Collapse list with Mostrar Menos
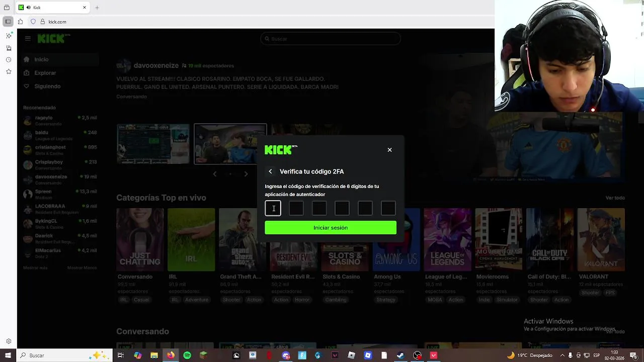This screenshot has height=362, width=644. [82, 268]
